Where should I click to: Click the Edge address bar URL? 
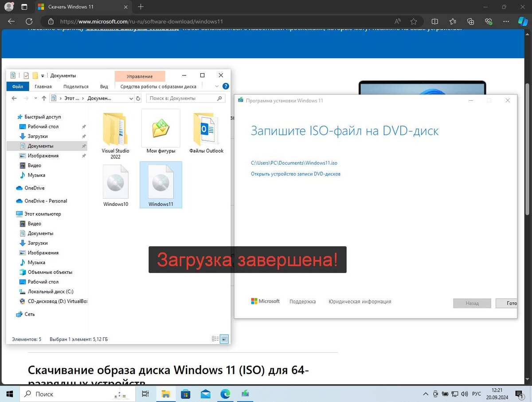pyautogui.click(x=141, y=21)
